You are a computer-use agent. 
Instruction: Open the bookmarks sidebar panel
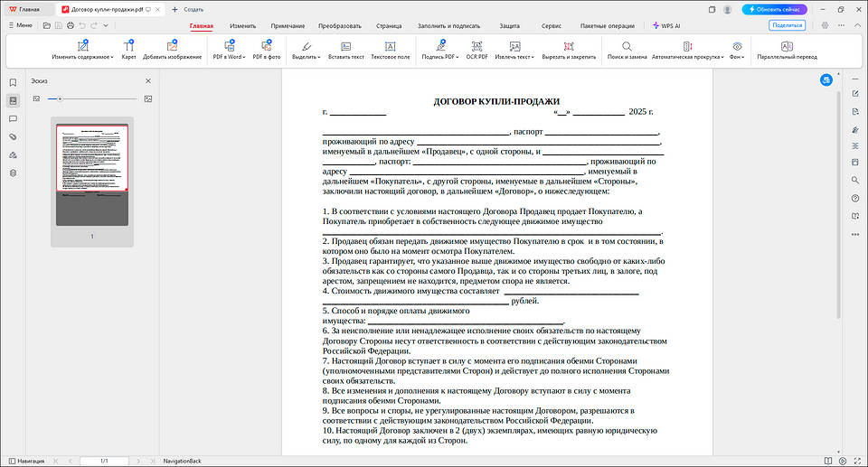(13, 82)
